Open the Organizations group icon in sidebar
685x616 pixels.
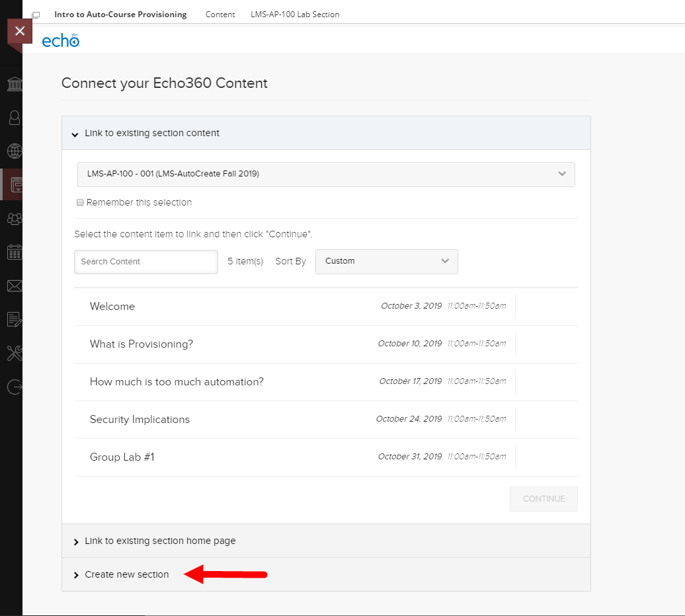point(15,218)
